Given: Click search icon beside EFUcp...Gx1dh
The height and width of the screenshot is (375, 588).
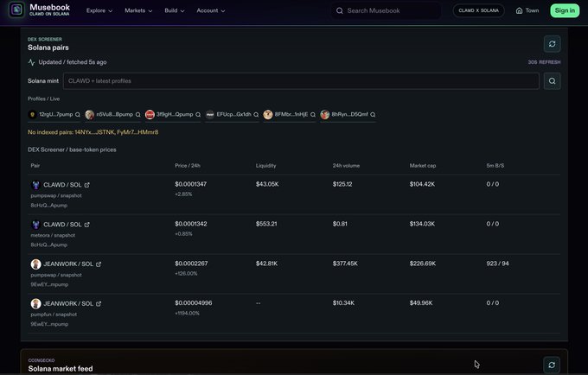Looking at the screenshot, I should [x=256, y=115].
